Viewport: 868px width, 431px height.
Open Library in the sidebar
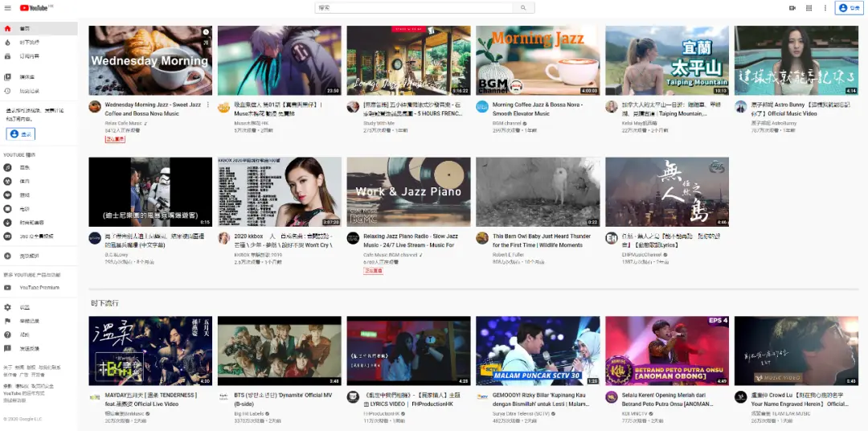coord(26,77)
